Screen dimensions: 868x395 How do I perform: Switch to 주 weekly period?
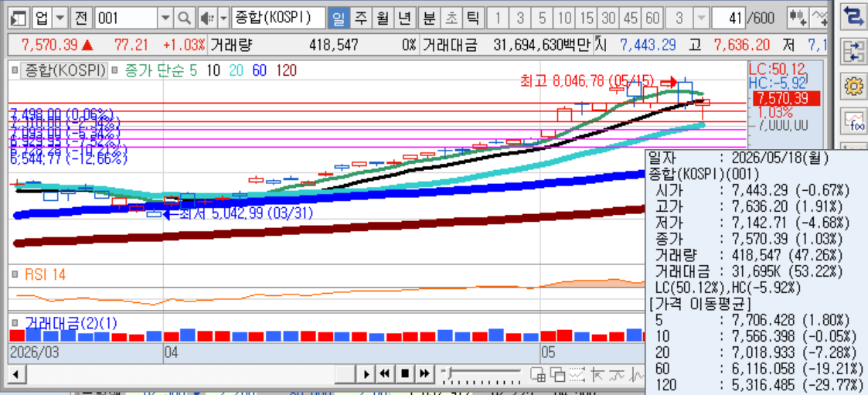pyautogui.click(x=360, y=19)
